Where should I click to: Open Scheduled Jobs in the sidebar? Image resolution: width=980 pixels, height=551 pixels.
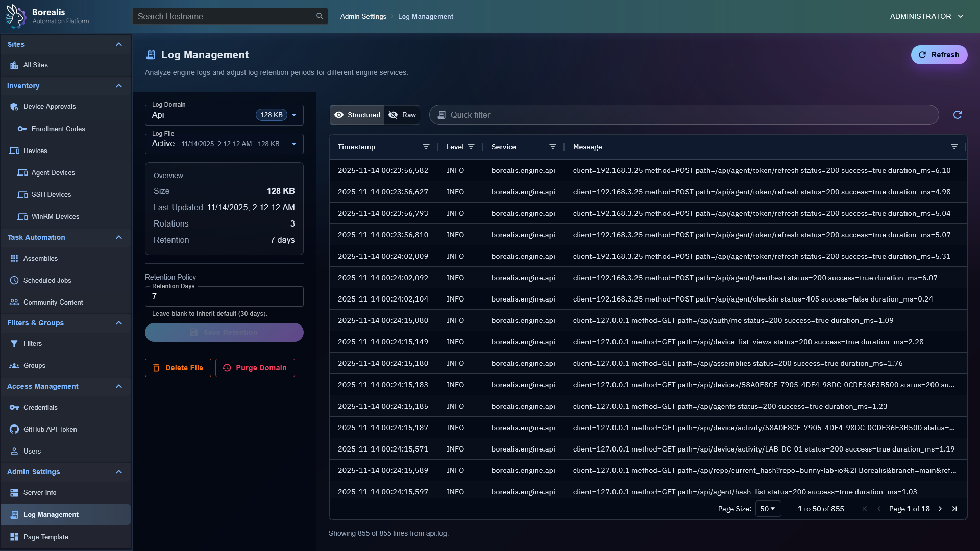click(47, 280)
